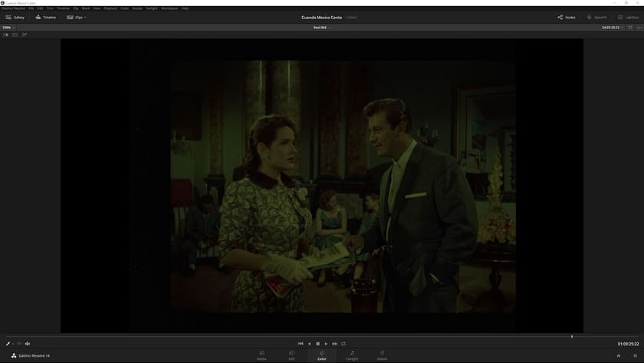Open the Gallery panel
This screenshot has width=644, height=363.
coord(15,17)
